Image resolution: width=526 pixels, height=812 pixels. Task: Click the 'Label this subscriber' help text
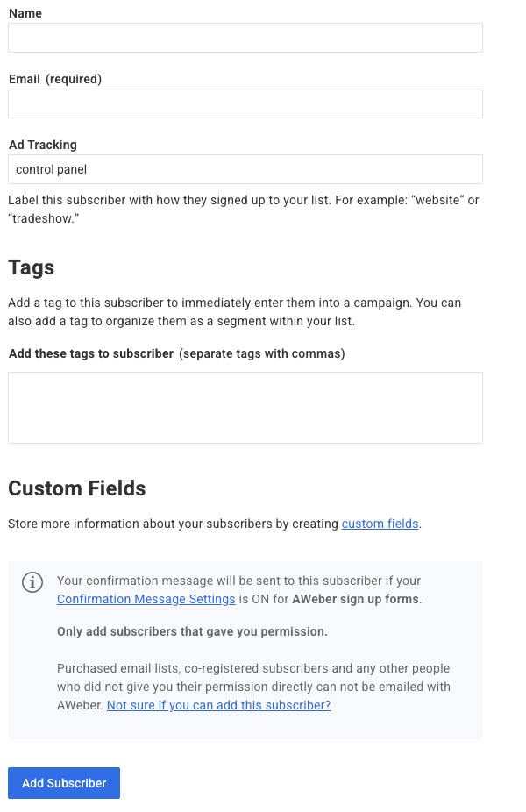pyautogui.click(x=243, y=209)
